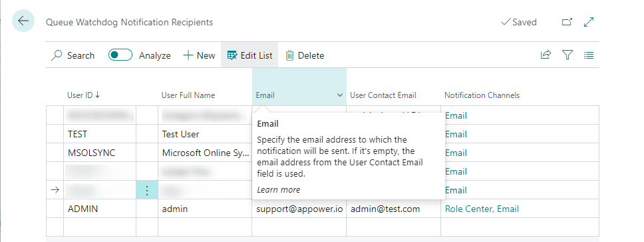Expand page to full width icon
The width and height of the screenshot is (644, 242).
589,22
